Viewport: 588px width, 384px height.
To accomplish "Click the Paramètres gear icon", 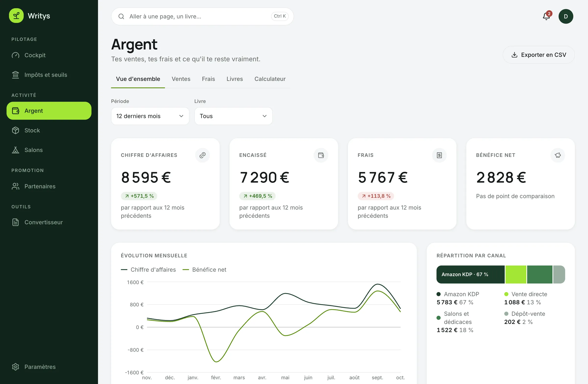I will [x=16, y=367].
